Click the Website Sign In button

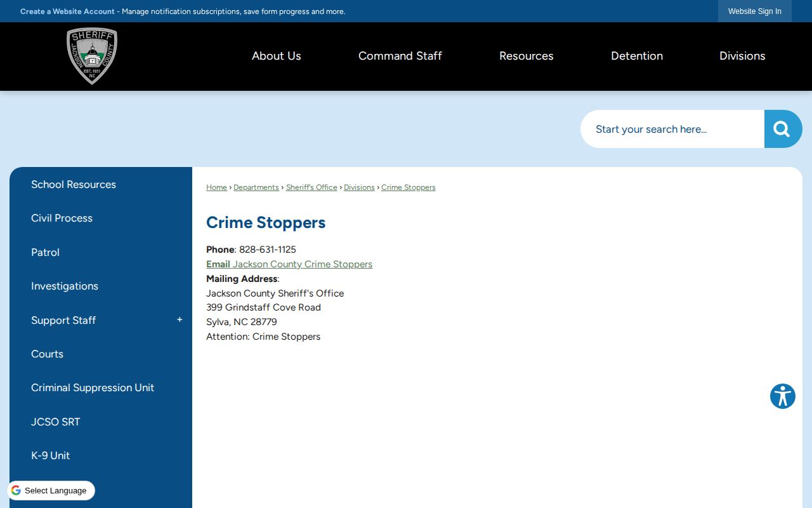tap(755, 11)
